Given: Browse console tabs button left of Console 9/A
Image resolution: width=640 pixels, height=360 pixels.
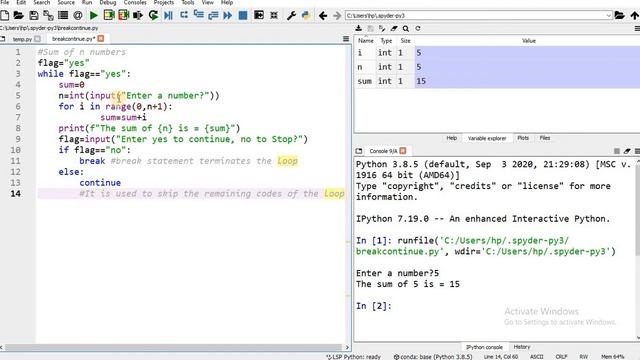Looking at the screenshot, I should 359,151.
